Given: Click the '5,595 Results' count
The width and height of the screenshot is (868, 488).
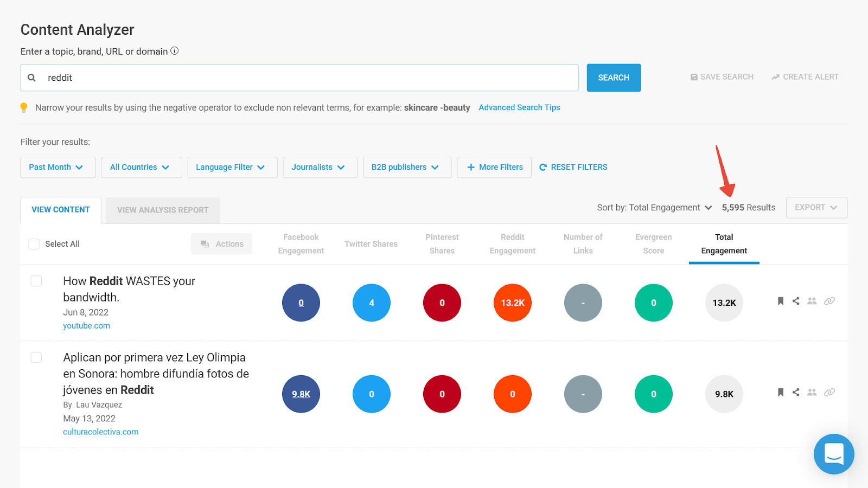Looking at the screenshot, I should [x=749, y=208].
